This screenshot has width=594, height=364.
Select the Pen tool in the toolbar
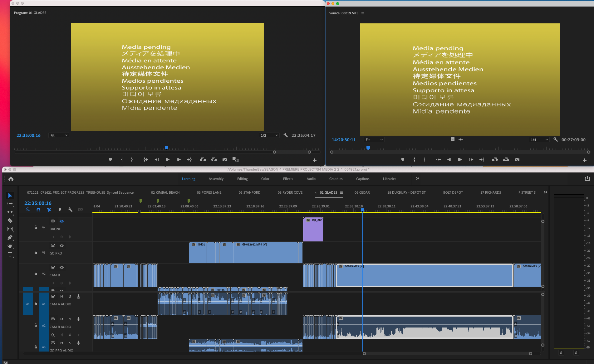pos(10,237)
